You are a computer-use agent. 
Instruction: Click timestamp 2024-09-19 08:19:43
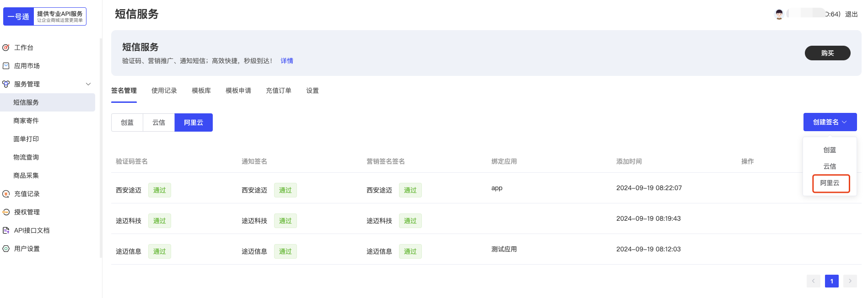pos(648,218)
